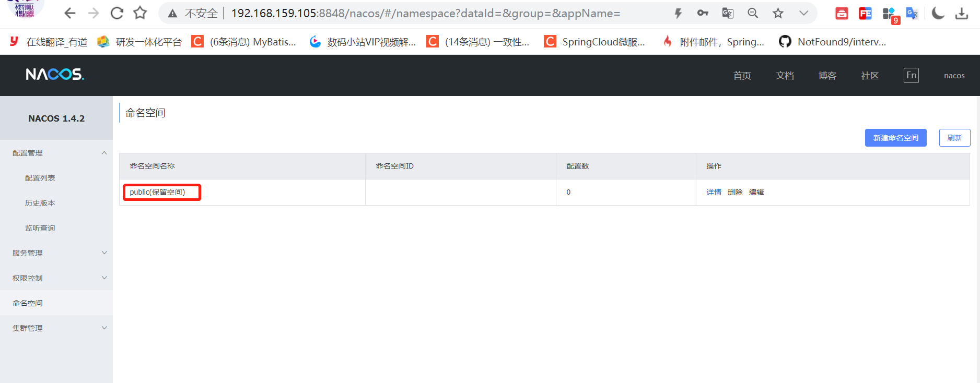Click the 刷新 button
This screenshot has height=383, width=980.
(x=954, y=138)
